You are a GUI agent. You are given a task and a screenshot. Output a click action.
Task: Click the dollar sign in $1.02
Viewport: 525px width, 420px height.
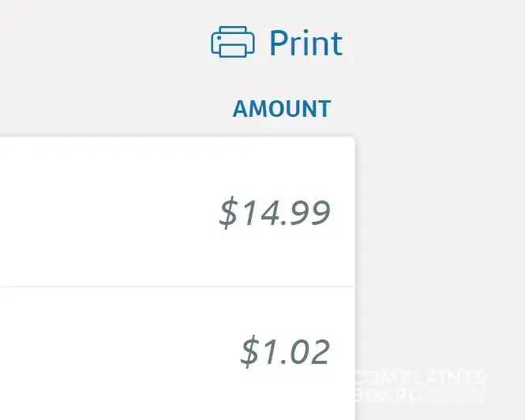click(249, 351)
